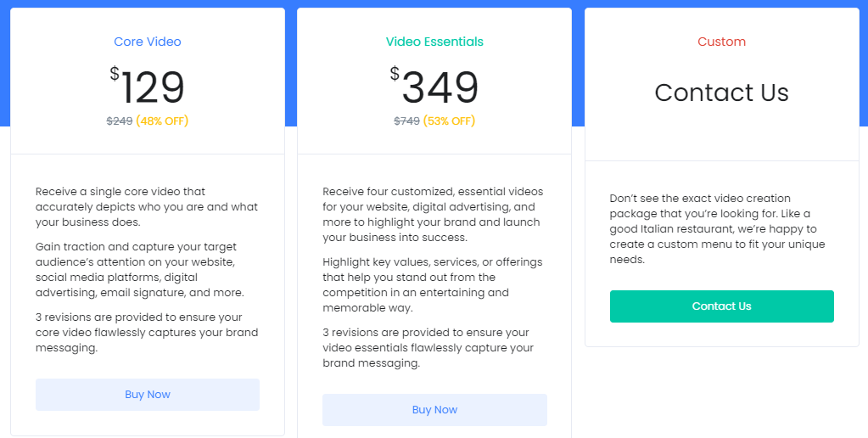Select the Core Video plan title
The image size is (868, 438).
tap(148, 42)
